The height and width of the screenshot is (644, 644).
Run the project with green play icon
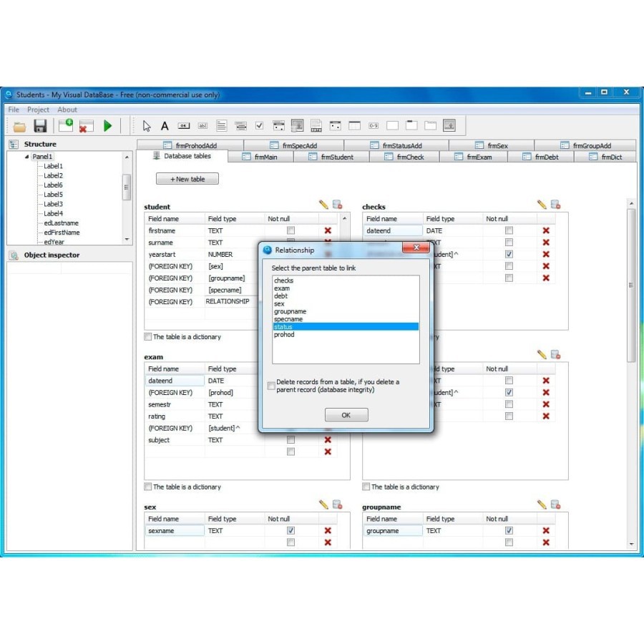click(107, 126)
